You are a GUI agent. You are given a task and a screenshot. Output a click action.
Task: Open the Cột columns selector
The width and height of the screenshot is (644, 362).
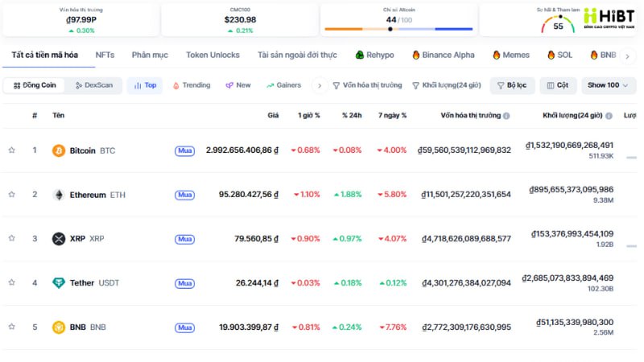click(x=558, y=85)
